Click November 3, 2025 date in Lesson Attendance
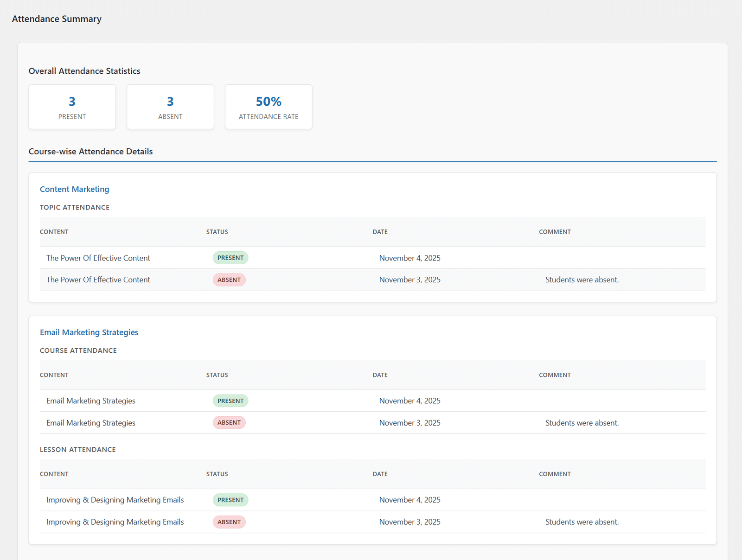The width and height of the screenshot is (742, 560). [x=410, y=522]
